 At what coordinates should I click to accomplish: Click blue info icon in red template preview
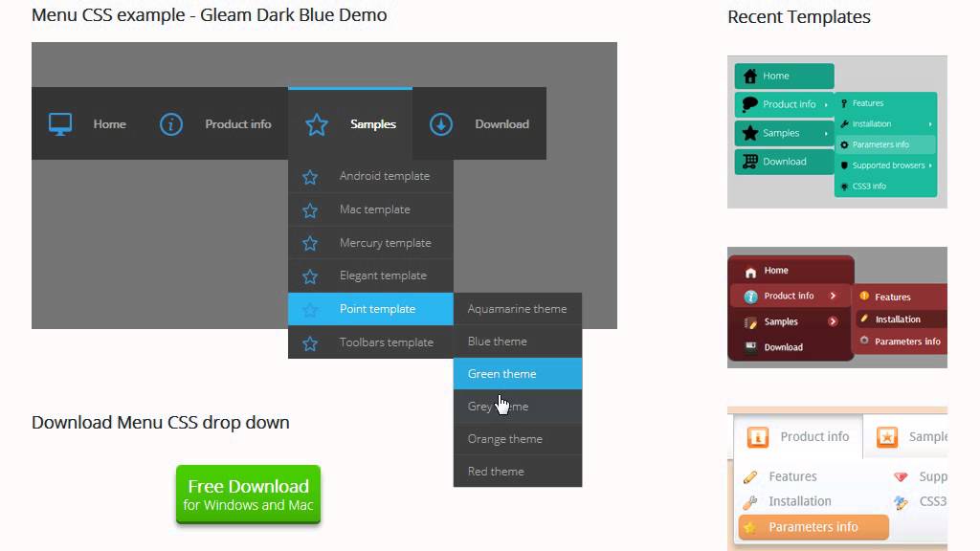pos(750,297)
